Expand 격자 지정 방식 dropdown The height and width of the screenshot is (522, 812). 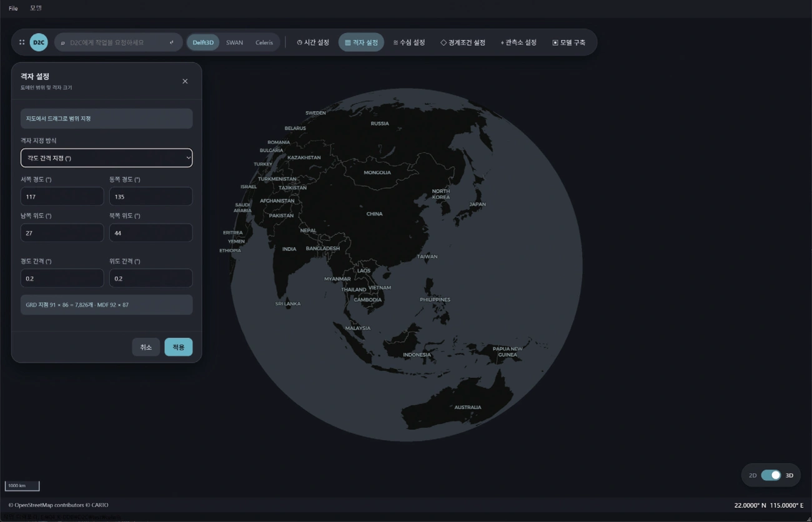107,158
